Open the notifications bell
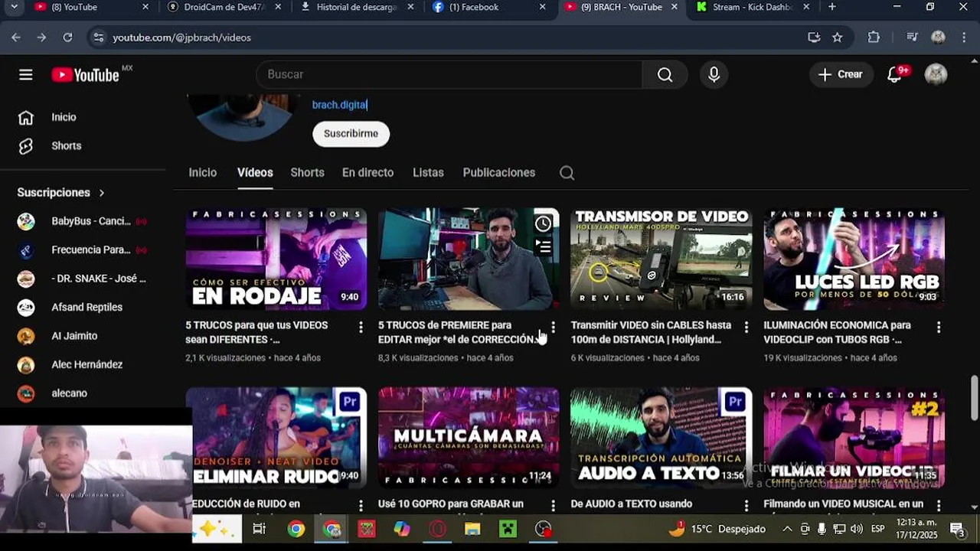The width and height of the screenshot is (980, 551). 894,74
